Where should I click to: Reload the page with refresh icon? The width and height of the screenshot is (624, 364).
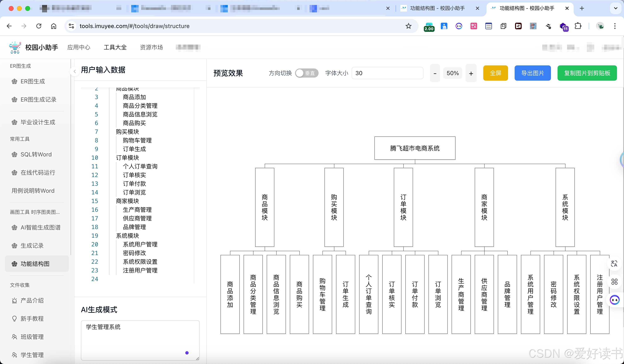point(39,26)
